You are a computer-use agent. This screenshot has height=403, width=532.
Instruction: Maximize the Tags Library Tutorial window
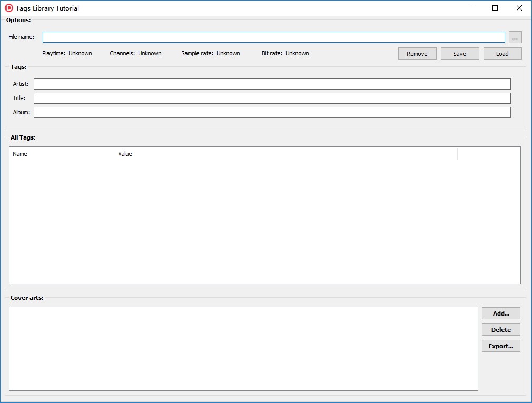(x=495, y=8)
